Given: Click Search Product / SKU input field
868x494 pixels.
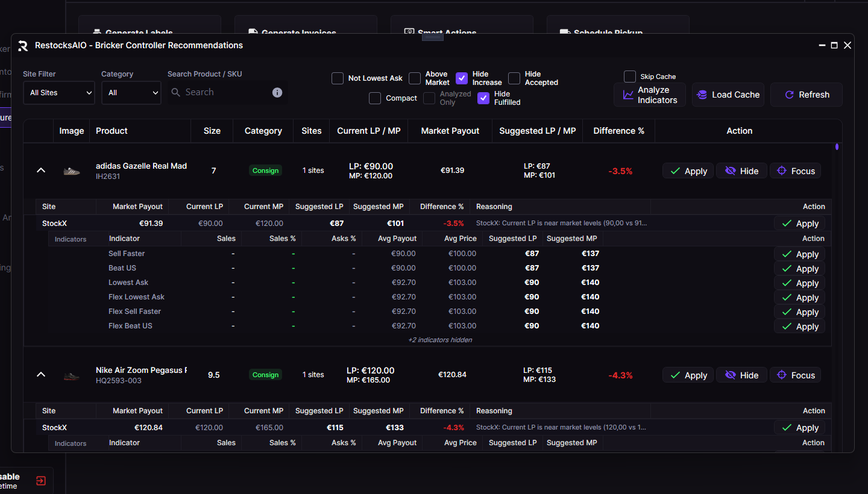Looking at the screenshot, I should coord(227,92).
